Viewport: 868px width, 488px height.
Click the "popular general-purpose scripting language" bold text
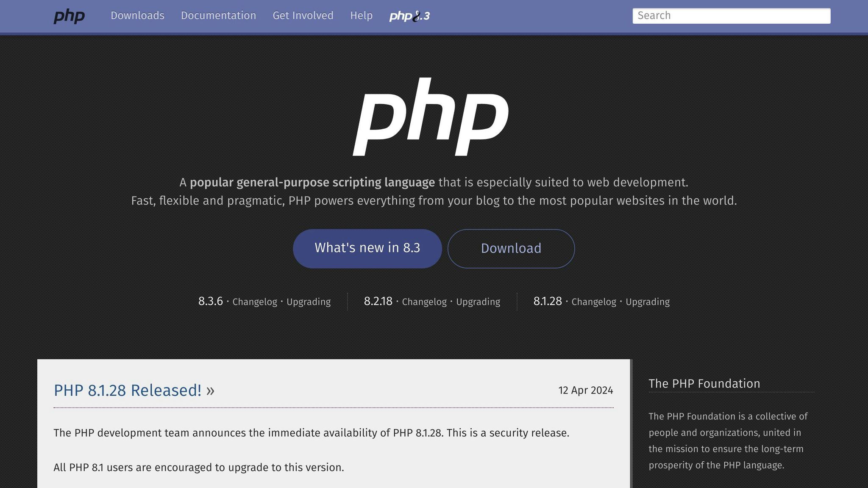tap(312, 183)
